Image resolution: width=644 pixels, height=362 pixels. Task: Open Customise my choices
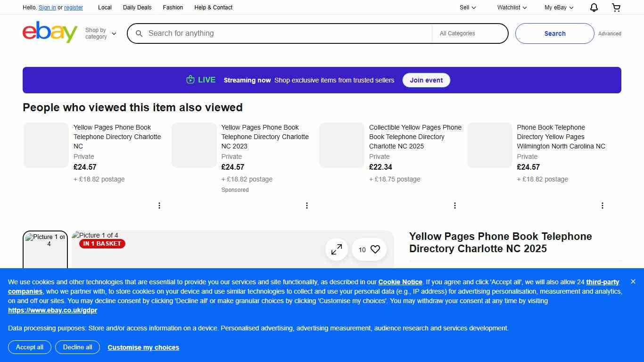(143, 347)
